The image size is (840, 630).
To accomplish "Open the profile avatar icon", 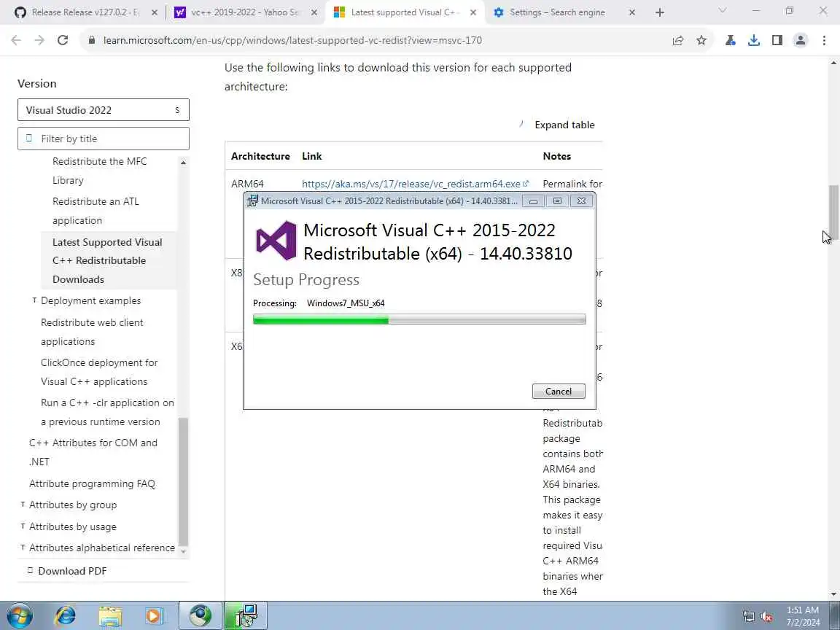I will (801, 40).
